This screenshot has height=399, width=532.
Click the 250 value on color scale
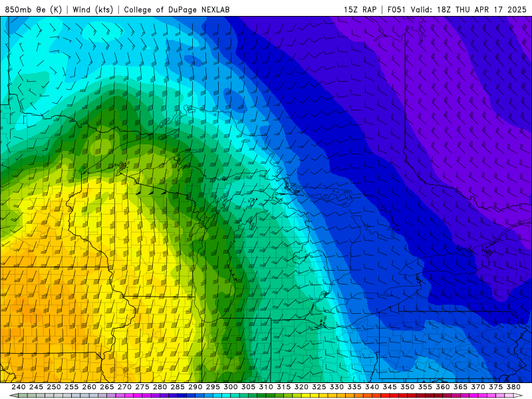point(54,387)
